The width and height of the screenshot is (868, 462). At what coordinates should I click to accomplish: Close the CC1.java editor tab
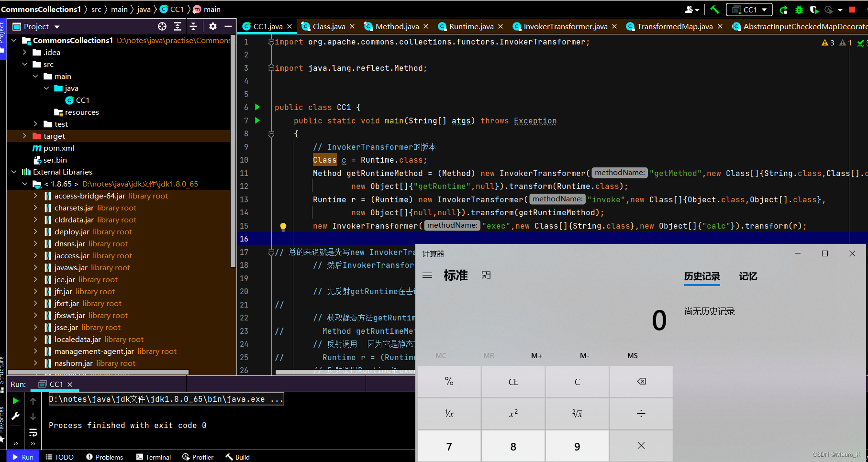pos(289,26)
